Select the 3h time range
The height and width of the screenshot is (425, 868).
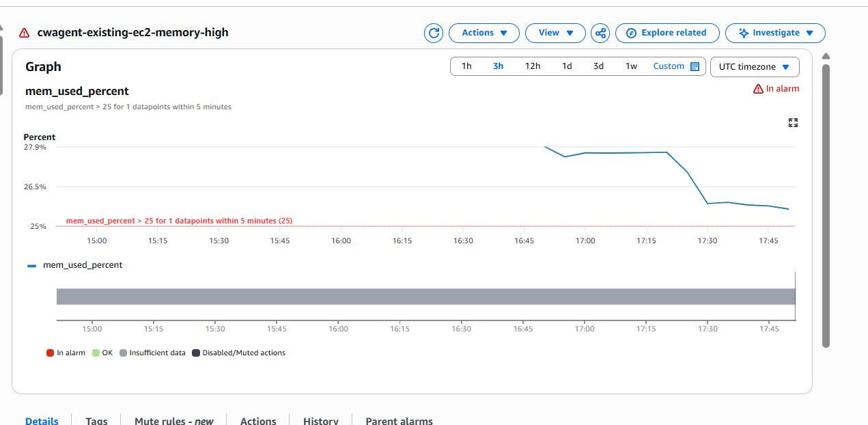498,66
